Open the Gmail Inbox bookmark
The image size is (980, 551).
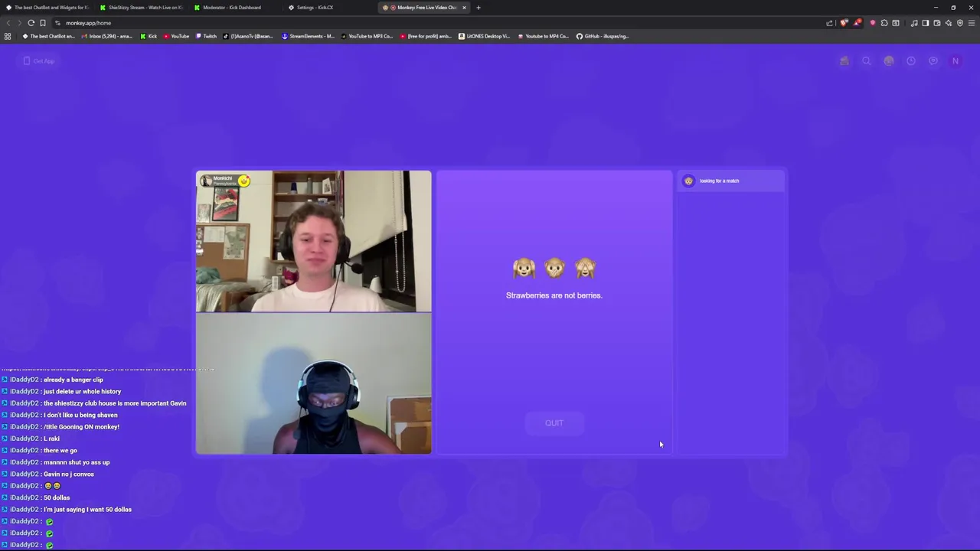pos(107,36)
